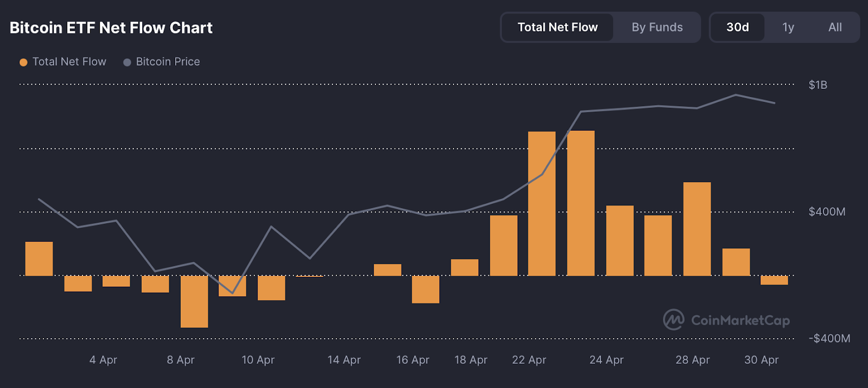The width and height of the screenshot is (868, 388).
Task: Switch to the Total Net Flow tab
Action: (557, 27)
